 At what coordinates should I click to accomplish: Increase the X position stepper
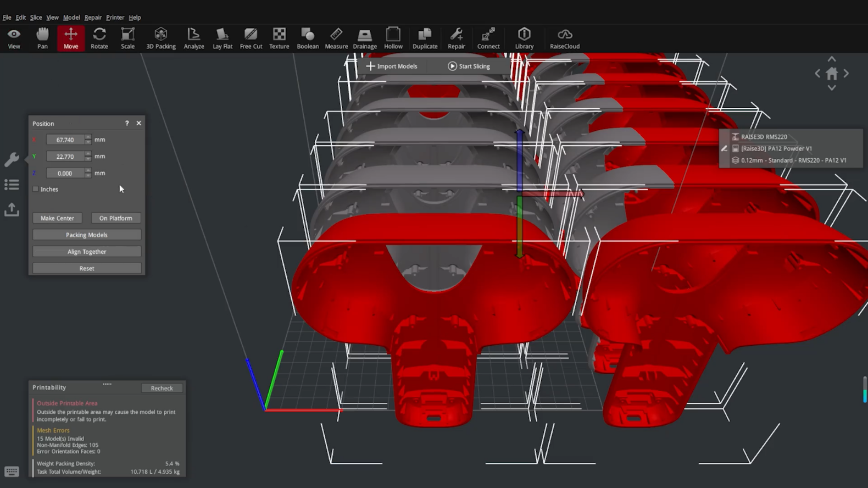tap(88, 137)
